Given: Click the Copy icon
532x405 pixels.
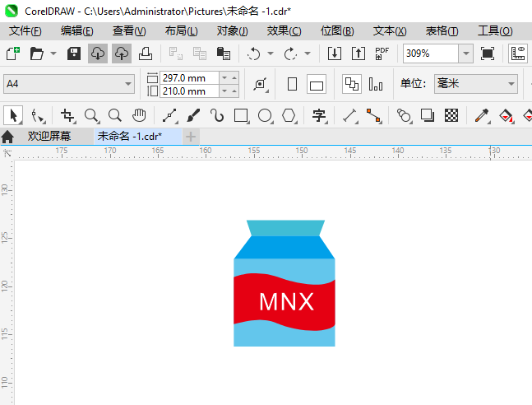Looking at the screenshot, I should (x=200, y=54).
